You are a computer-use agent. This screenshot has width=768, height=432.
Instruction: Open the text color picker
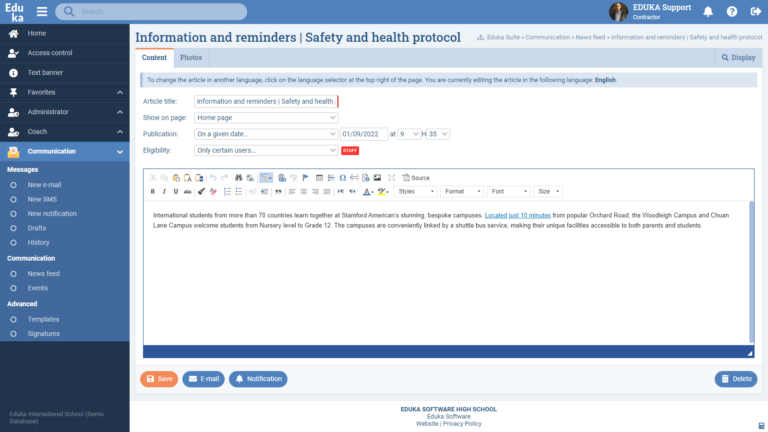[x=368, y=191]
